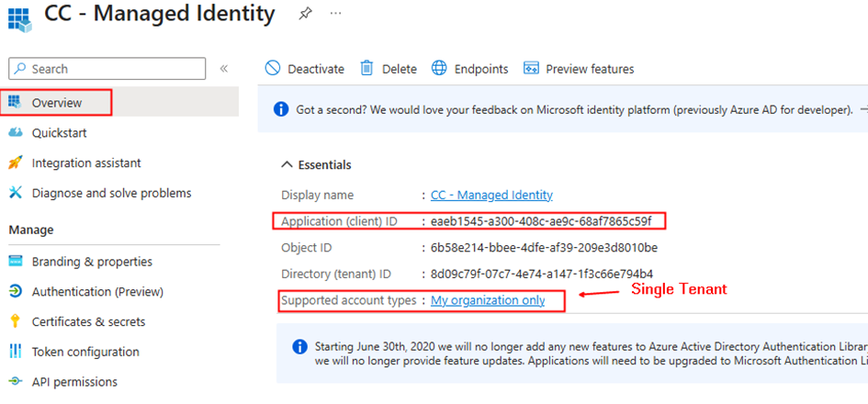Click the Preview features icon
Screen dimensions: 868x404
531,69
